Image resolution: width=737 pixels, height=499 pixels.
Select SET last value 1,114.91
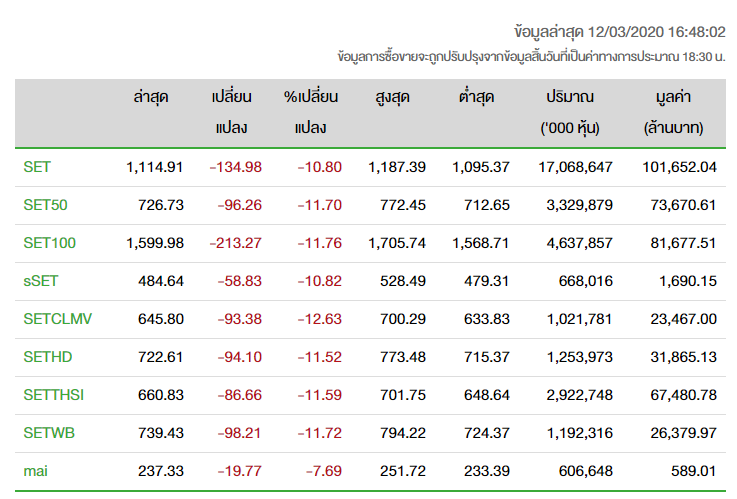pos(154,167)
